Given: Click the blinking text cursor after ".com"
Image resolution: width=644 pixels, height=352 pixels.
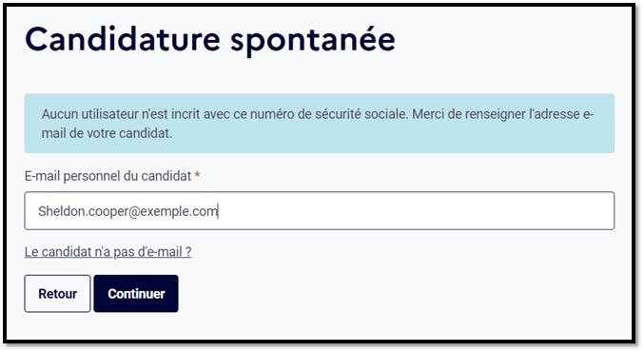Looking at the screenshot, I should [219, 211].
